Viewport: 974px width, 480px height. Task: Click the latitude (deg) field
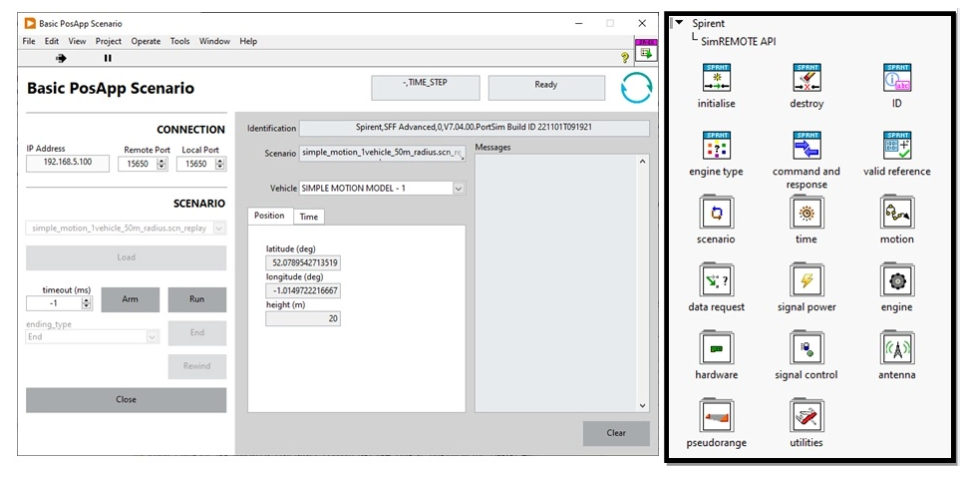tap(303, 263)
